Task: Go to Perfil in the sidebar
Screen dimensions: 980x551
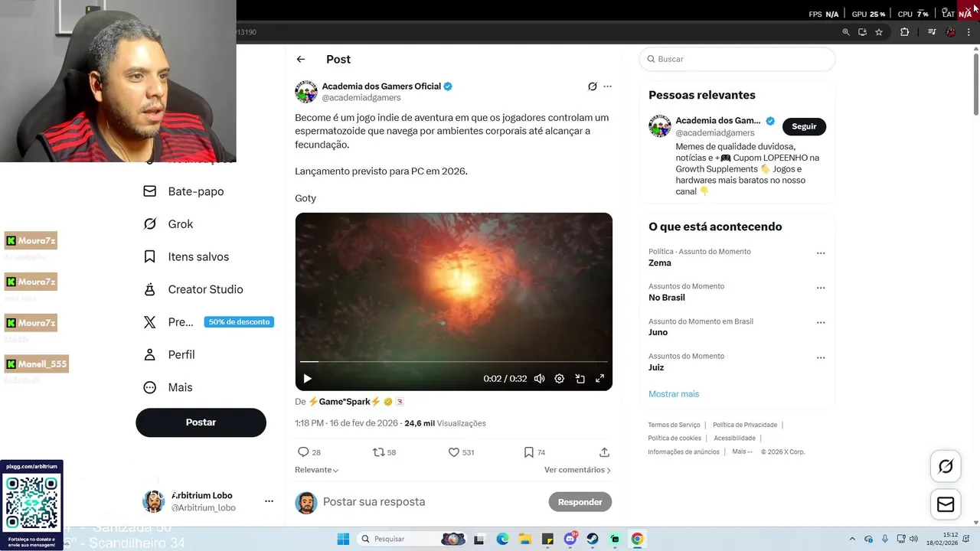Action: coord(169,355)
